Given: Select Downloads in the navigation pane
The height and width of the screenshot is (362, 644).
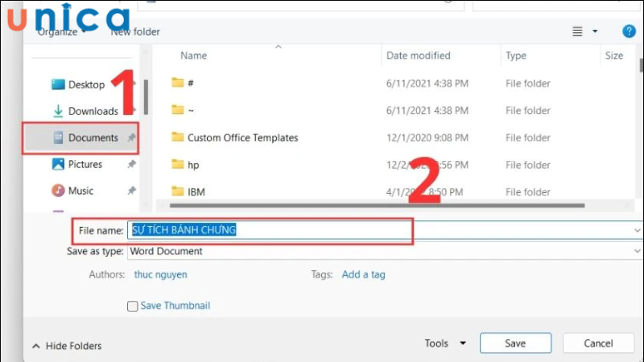Looking at the screenshot, I should click(93, 111).
